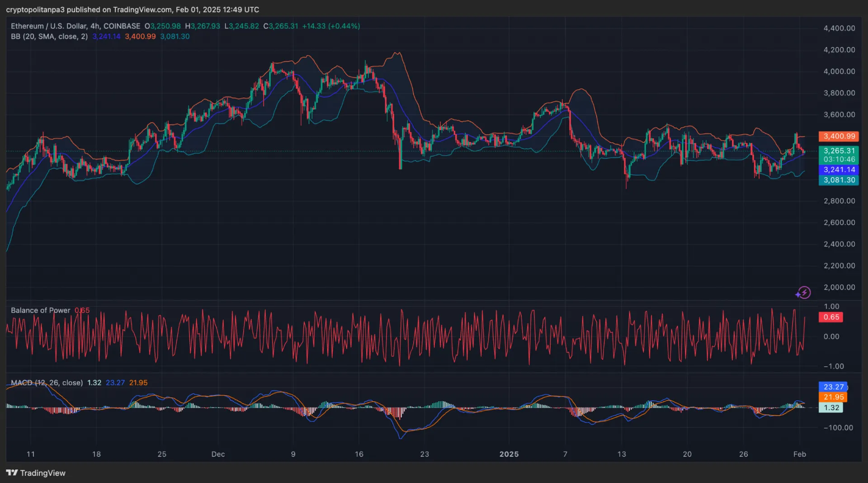868x483 pixels.
Task: Click the orange 21.95 MACD signal tag
Action: (833, 397)
